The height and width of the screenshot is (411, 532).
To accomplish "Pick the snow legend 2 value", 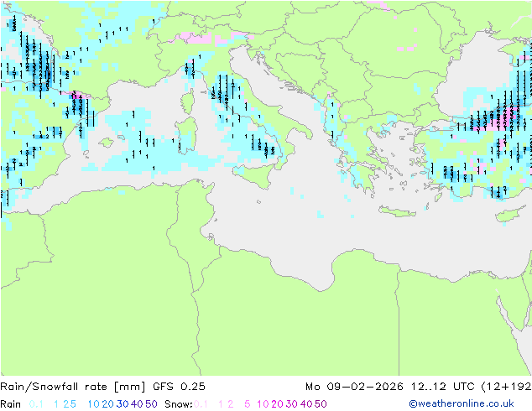I will click(x=231, y=404).
